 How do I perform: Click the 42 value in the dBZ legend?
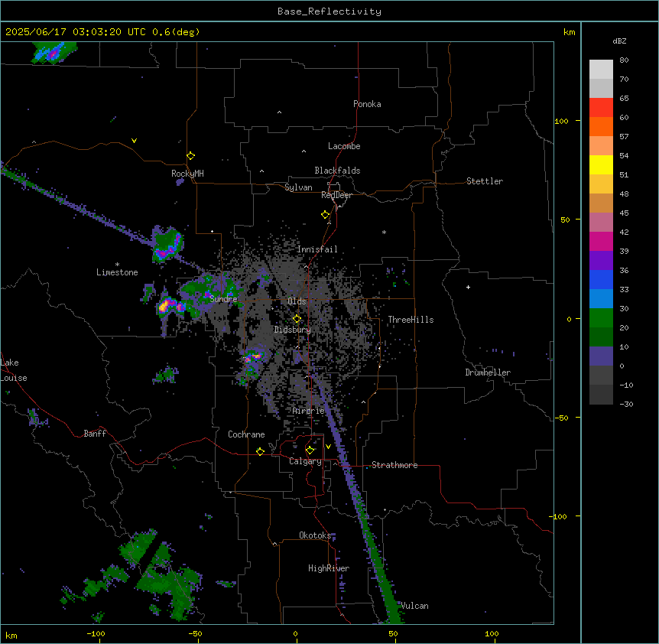(x=624, y=232)
